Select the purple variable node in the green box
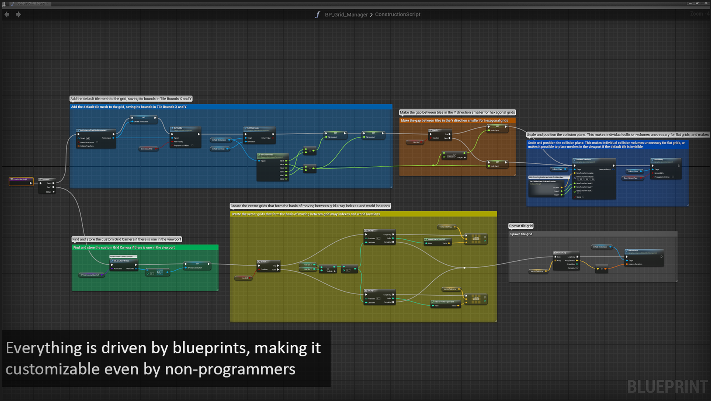711x401 pixels. coord(92,275)
